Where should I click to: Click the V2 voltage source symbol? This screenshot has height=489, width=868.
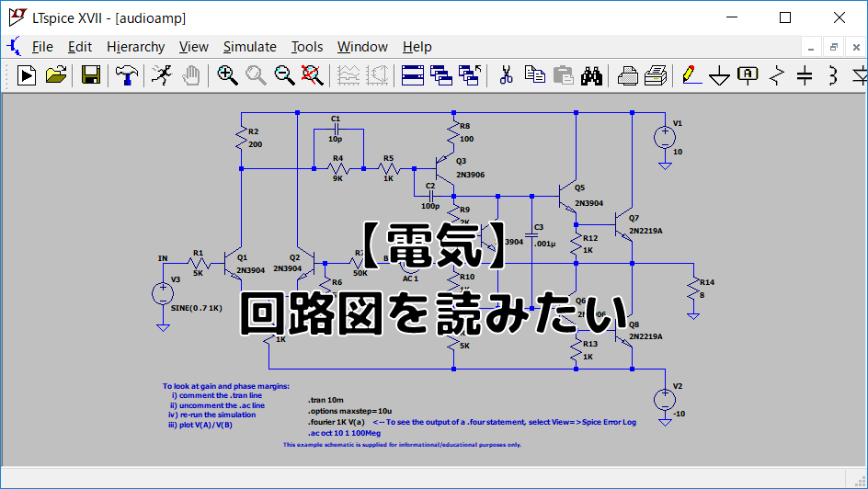click(665, 400)
